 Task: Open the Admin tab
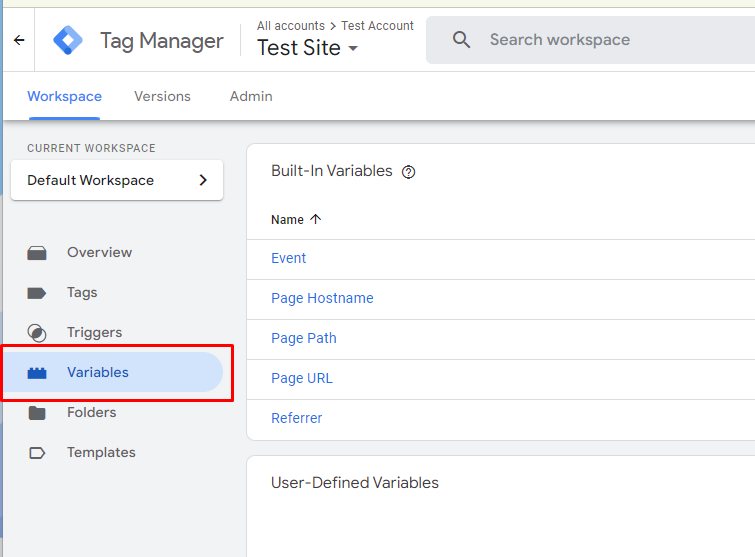(x=251, y=96)
